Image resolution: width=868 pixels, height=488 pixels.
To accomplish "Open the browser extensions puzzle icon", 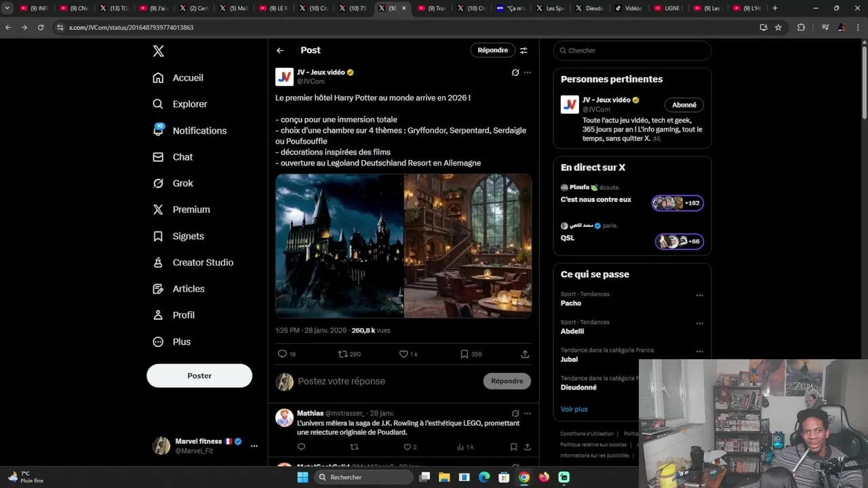I will (801, 27).
